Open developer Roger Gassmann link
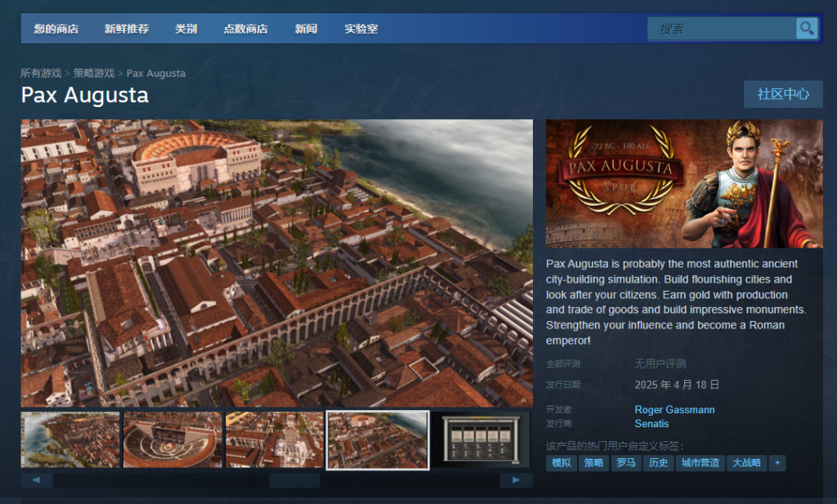Viewport: 837px width, 504px height. [674, 409]
